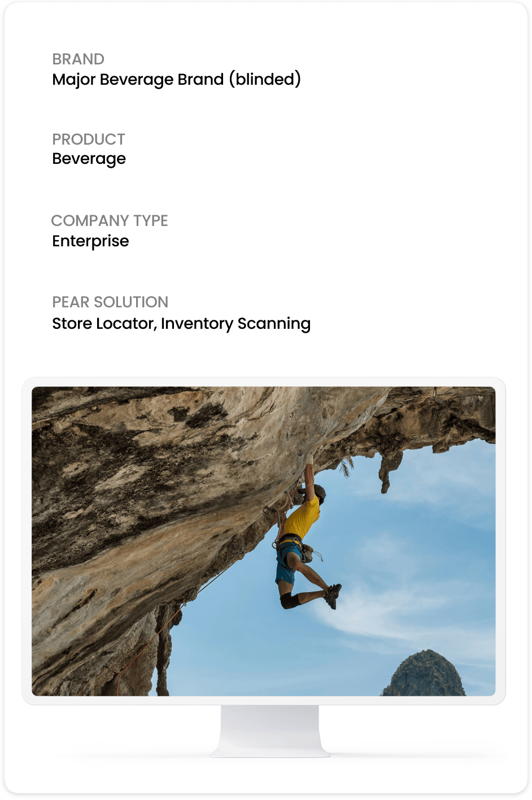Screen dimensions: 532x800
Task: Click the monitor stand below the screen
Action: tap(270, 731)
